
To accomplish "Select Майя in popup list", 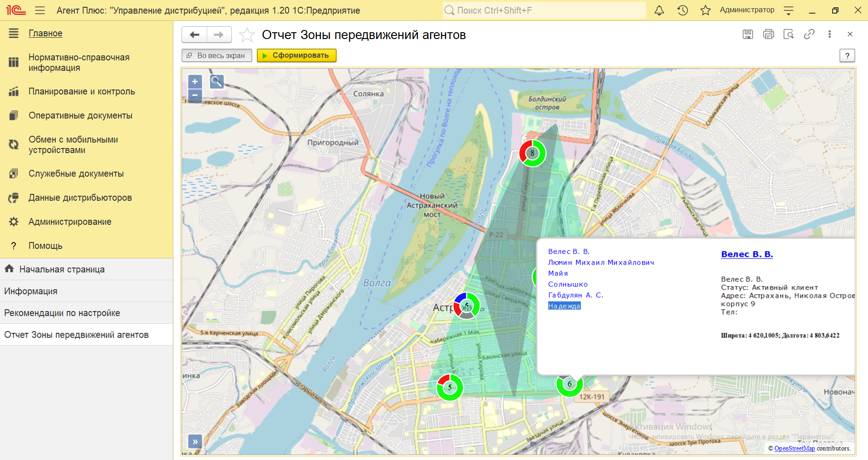I will click(x=558, y=273).
